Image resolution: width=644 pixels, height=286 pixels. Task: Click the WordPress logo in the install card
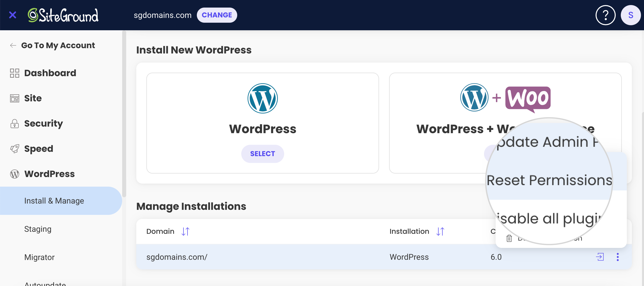(x=262, y=98)
